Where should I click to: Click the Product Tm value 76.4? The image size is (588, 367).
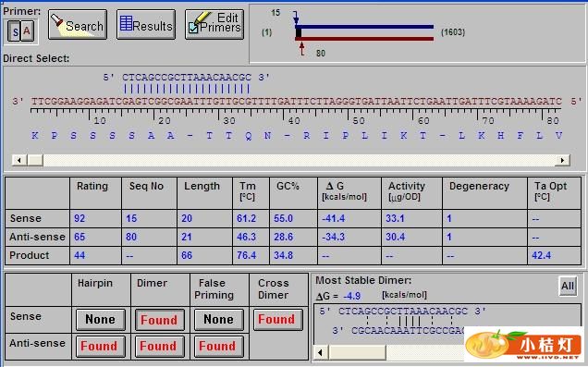[246, 255]
